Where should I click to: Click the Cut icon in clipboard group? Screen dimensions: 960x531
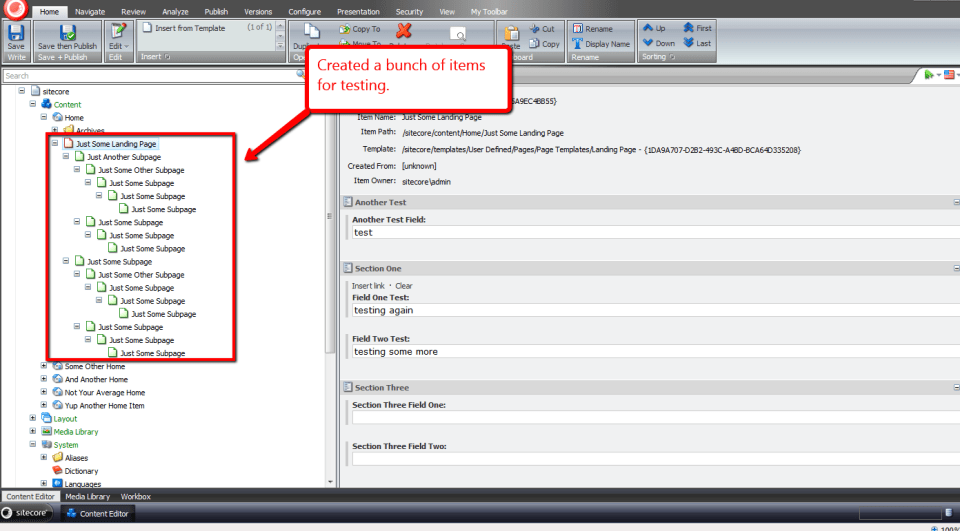coord(534,29)
